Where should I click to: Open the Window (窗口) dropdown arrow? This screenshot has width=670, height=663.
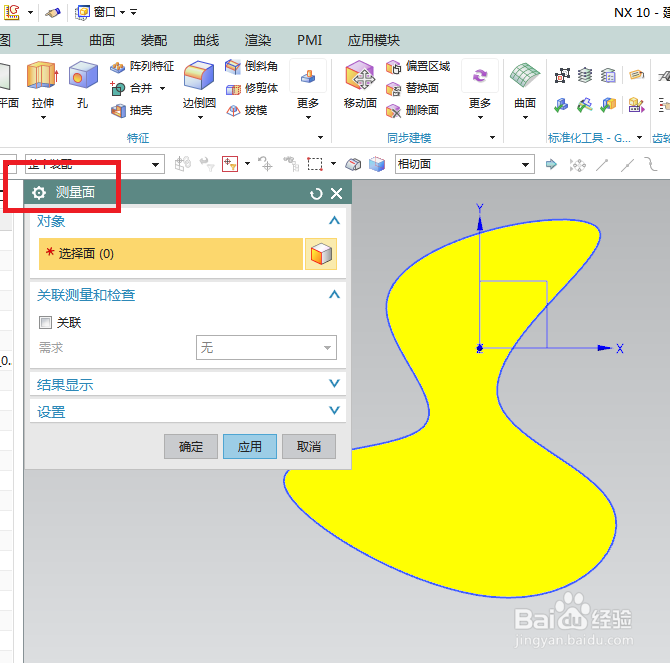[122, 12]
